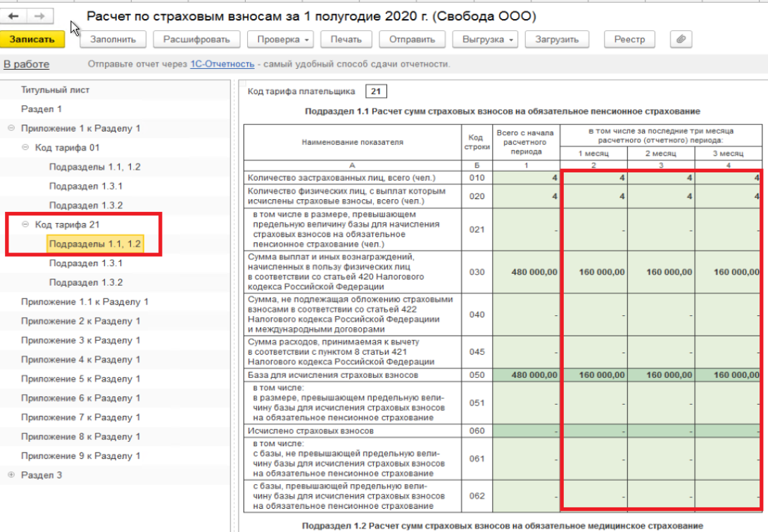Click the Заполнить button
Viewport: 768px width, 532px height.
click(113, 39)
